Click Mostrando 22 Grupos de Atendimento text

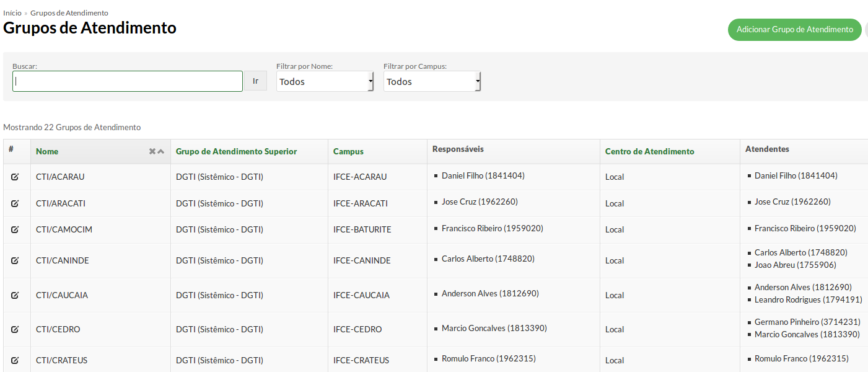pos(72,127)
